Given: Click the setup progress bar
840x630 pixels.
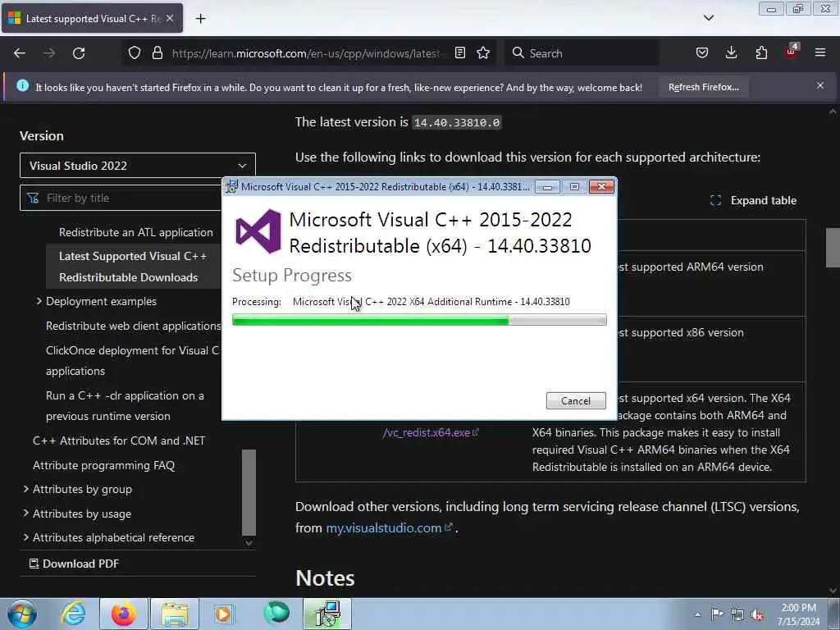Looking at the screenshot, I should pos(419,320).
